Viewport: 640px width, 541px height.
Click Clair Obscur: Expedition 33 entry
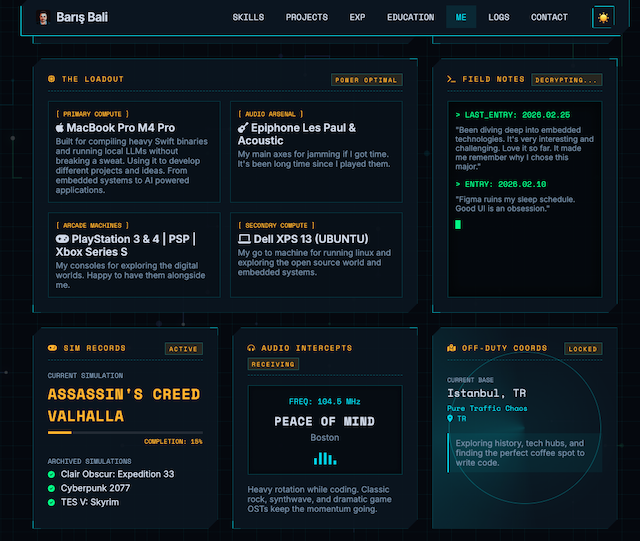(118, 474)
